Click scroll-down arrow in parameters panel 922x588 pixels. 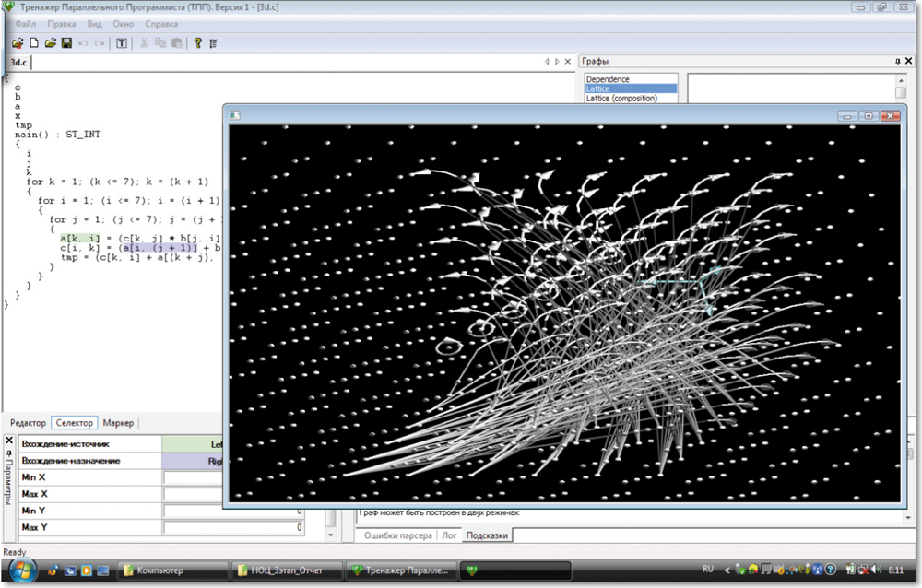[331, 535]
